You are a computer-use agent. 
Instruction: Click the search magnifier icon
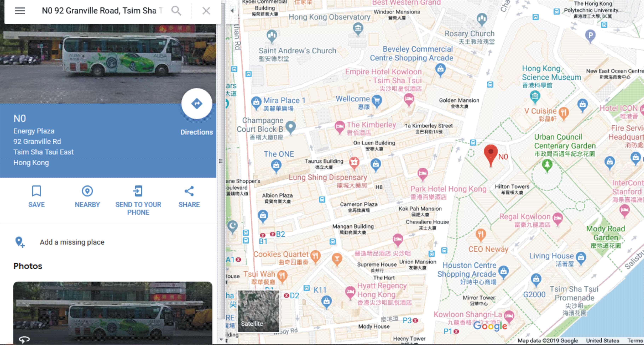point(176,11)
